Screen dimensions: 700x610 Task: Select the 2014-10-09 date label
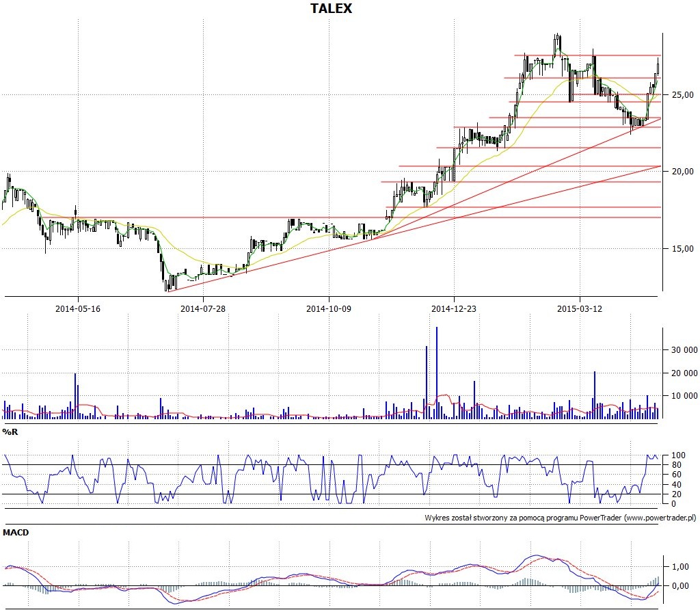click(329, 308)
